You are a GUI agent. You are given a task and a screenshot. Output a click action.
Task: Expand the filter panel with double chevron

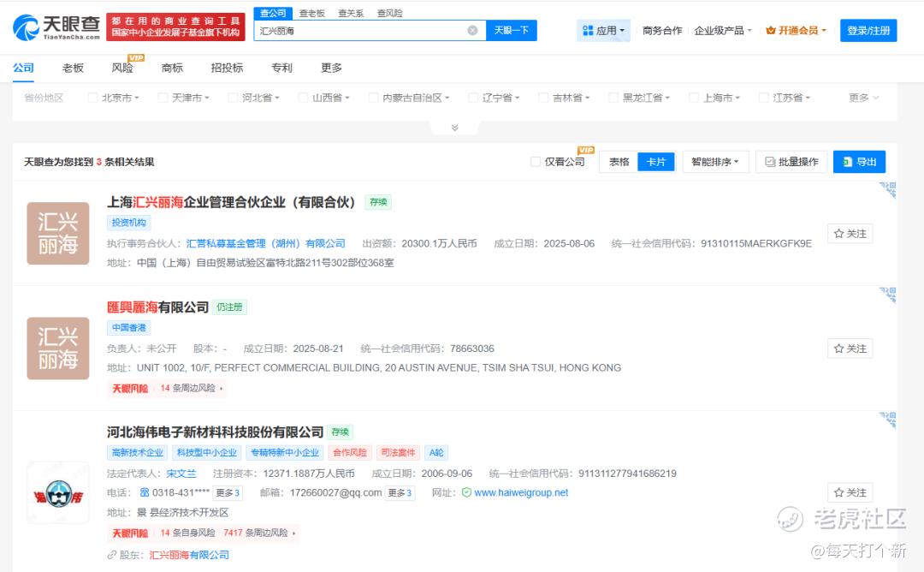(x=455, y=128)
